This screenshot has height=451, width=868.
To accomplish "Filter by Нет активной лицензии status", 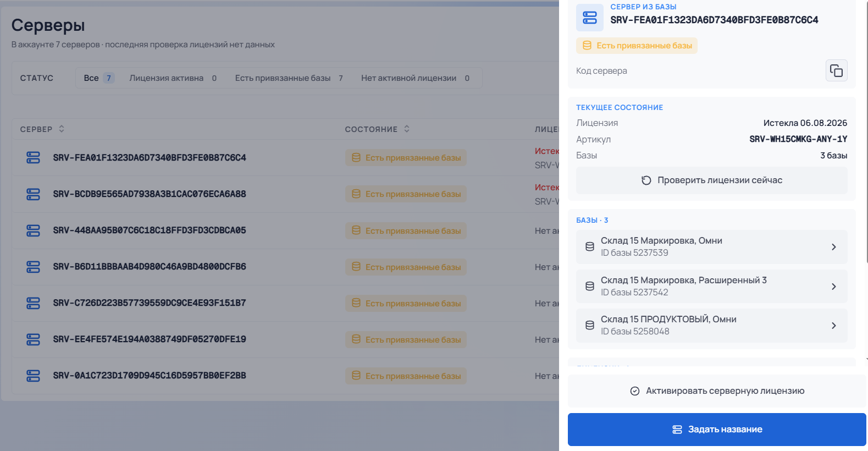I will (x=416, y=78).
